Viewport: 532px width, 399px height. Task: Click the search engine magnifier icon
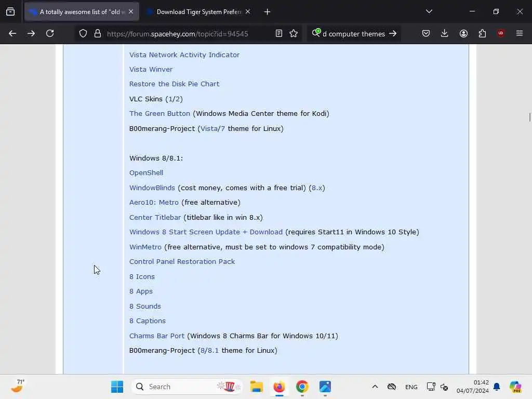pyautogui.click(x=316, y=33)
